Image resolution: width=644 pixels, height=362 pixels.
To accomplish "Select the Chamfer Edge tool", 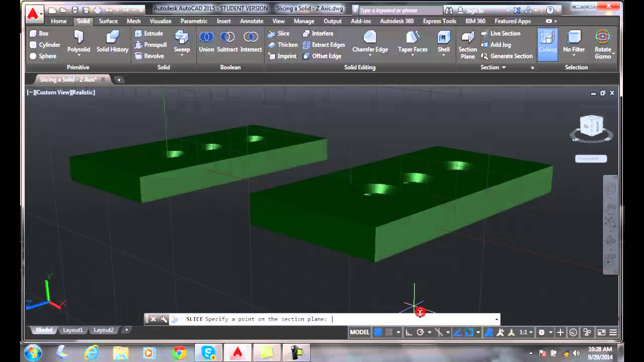I will (x=370, y=40).
